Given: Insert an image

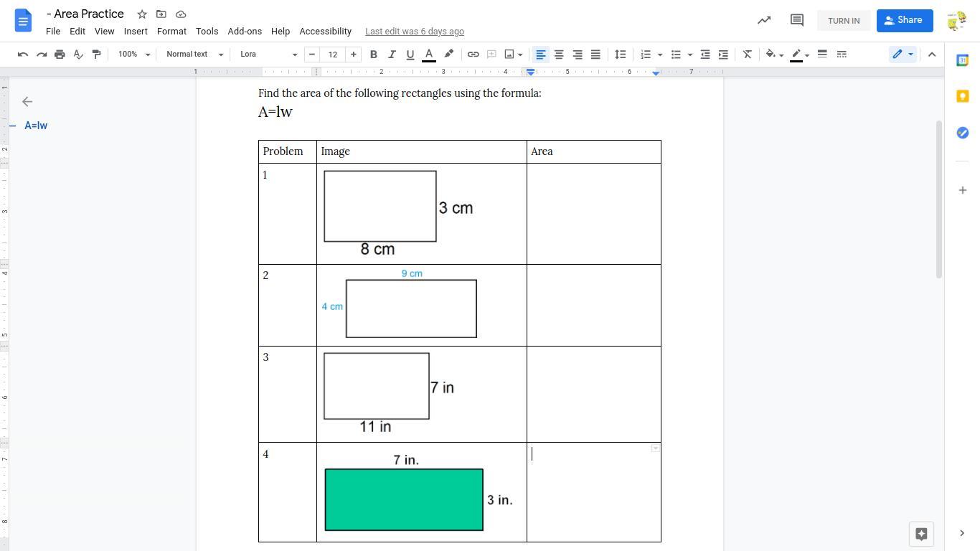Looking at the screenshot, I should pos(509,55).
